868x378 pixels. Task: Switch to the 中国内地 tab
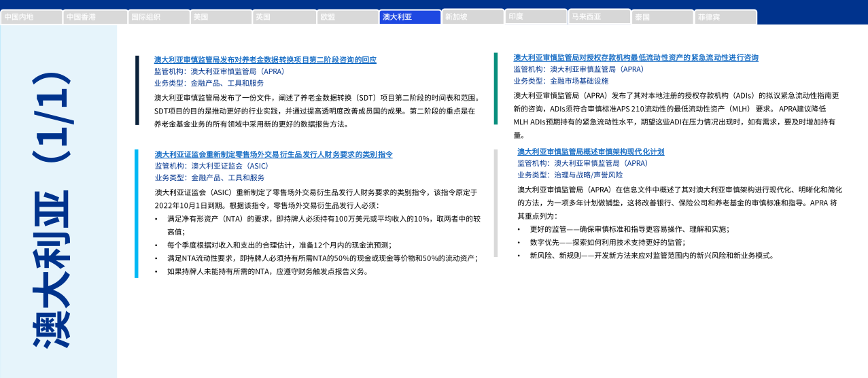(32, 17)
